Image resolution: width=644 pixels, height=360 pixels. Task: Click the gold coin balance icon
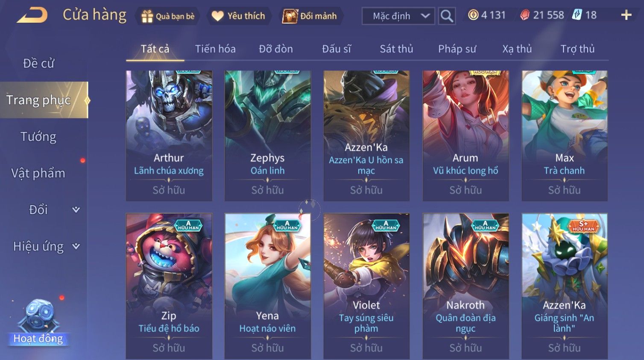(x=473, y=15)
